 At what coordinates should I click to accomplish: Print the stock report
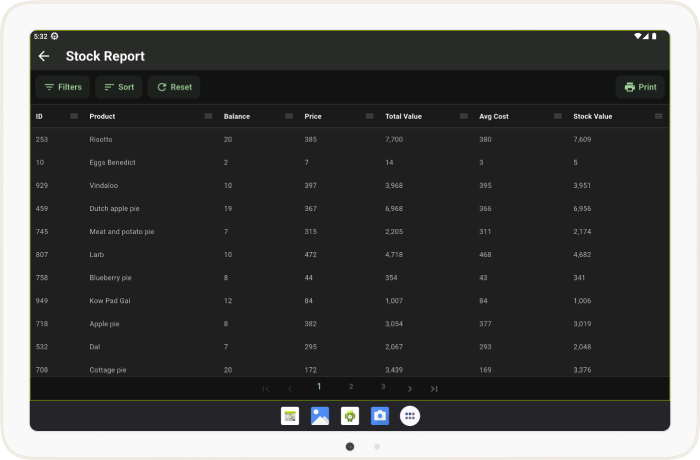640,87
